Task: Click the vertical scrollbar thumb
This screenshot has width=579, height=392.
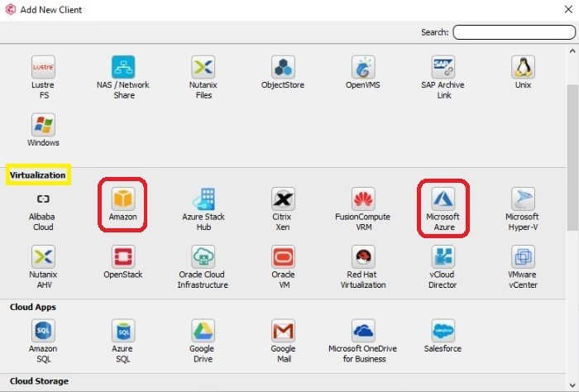Action: tap(572, 158)
